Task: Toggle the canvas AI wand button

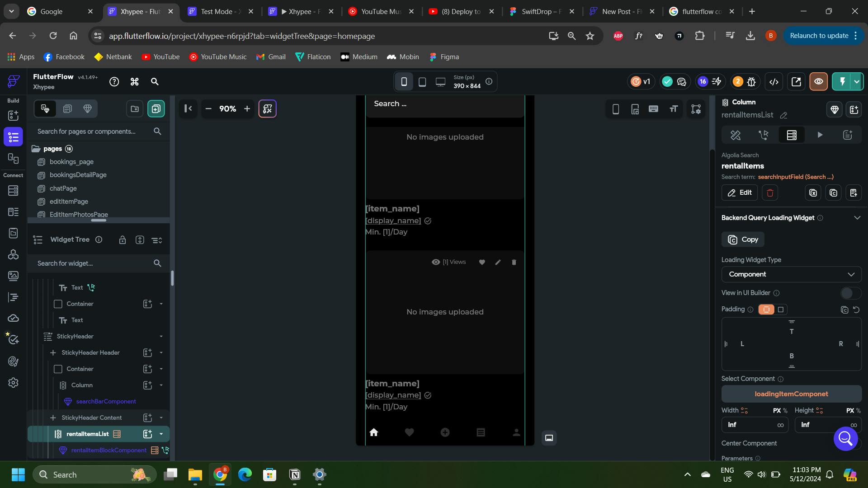Action: (267, 109)
